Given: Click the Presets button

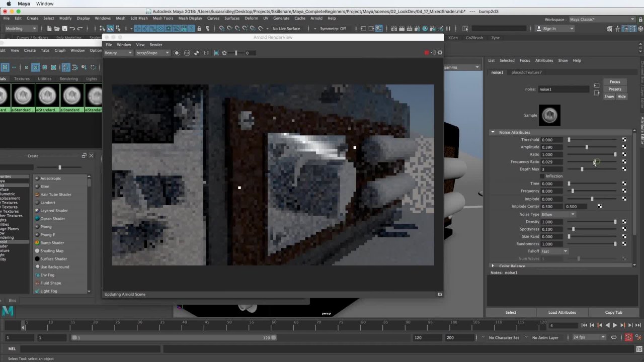Looking at the screenshot, I should click(x=615, y=89).
